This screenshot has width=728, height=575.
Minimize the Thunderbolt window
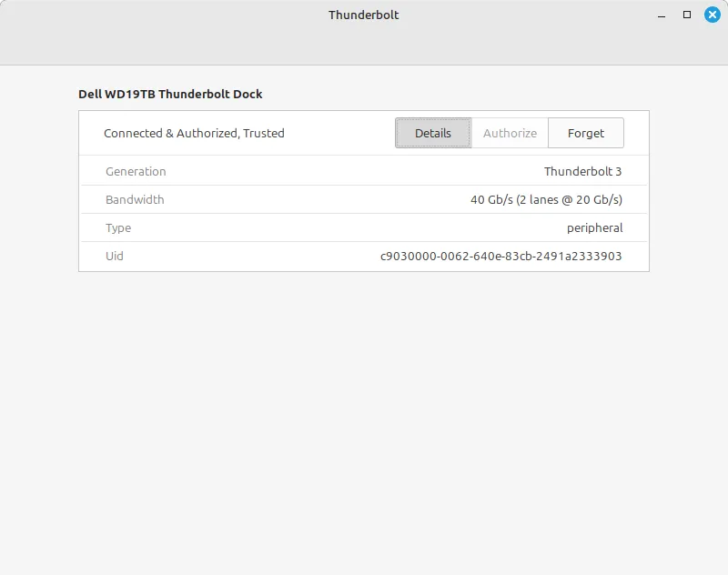pos(662,15)
